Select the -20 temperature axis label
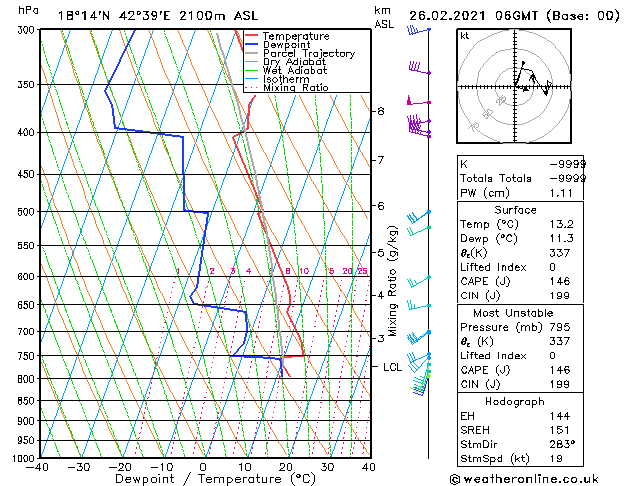The width and height of the screenshot is (629, 486). [x=120, y=468]
